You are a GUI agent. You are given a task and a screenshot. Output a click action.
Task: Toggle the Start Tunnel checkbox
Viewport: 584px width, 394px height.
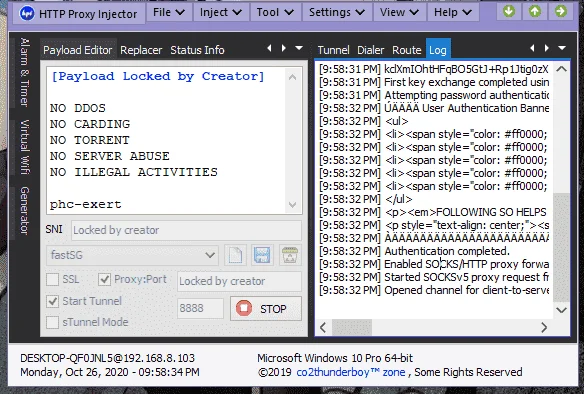[53, 301]
